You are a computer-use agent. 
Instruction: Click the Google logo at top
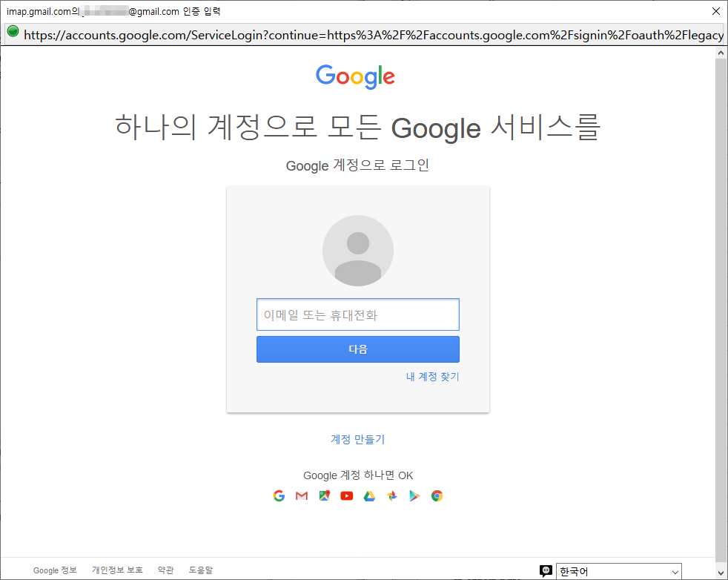pos(355,76)
